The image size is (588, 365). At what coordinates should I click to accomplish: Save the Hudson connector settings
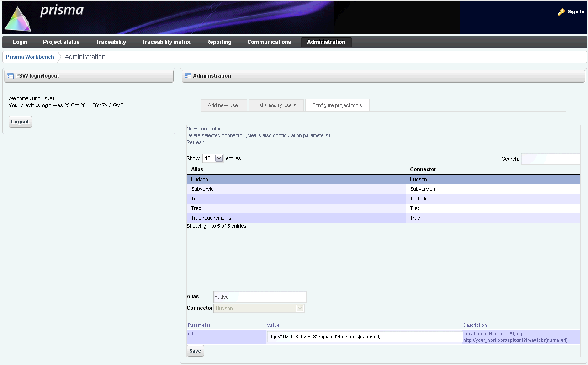(195, 351)
